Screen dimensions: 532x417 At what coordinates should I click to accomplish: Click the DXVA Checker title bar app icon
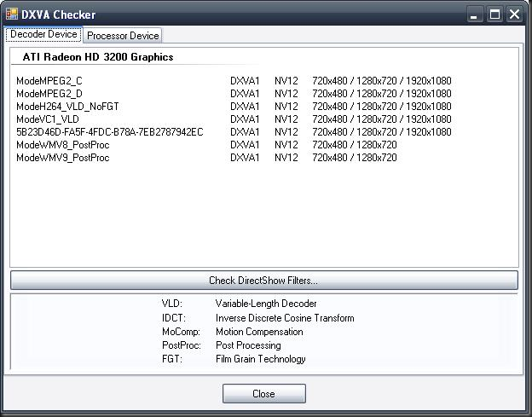pos(12,14)
